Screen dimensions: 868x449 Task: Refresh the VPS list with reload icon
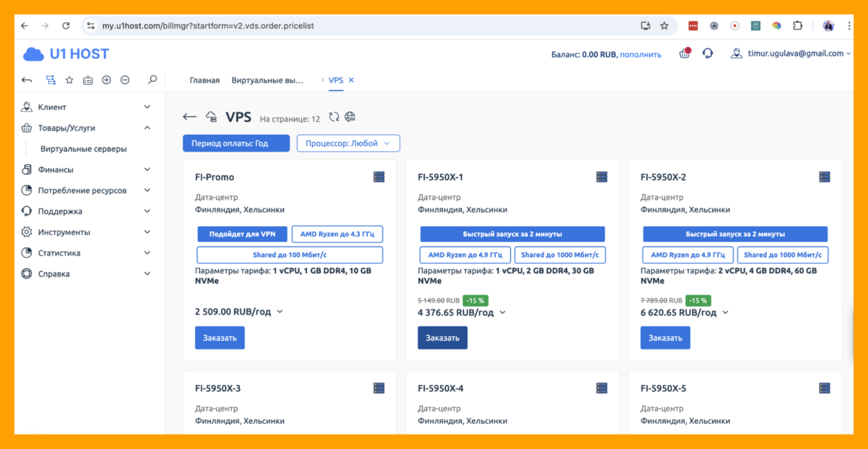[x=333, y=117]
